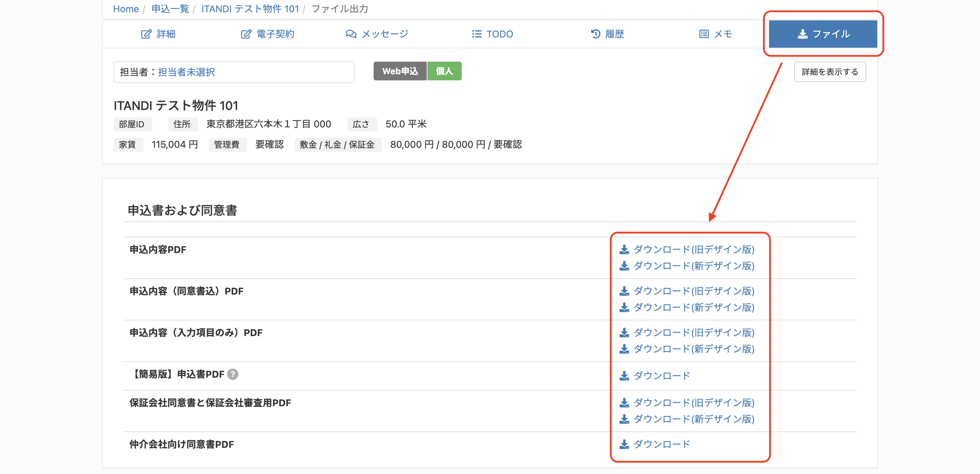Click the 詳細を表示する button
Viewport: 980px width, 474px height.
pyautogui.click(x=830, y=72)
